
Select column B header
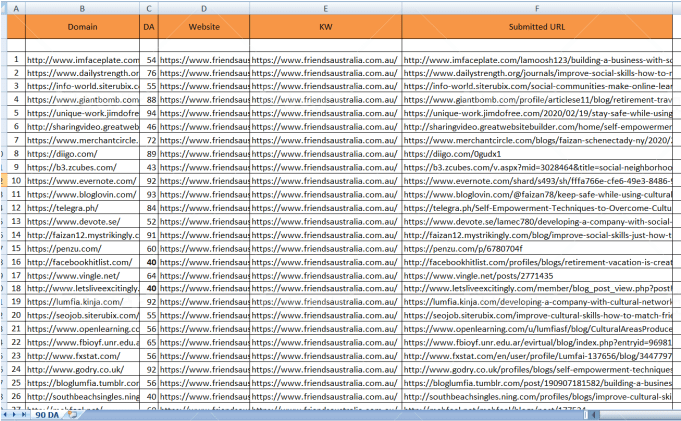(83, 8)
